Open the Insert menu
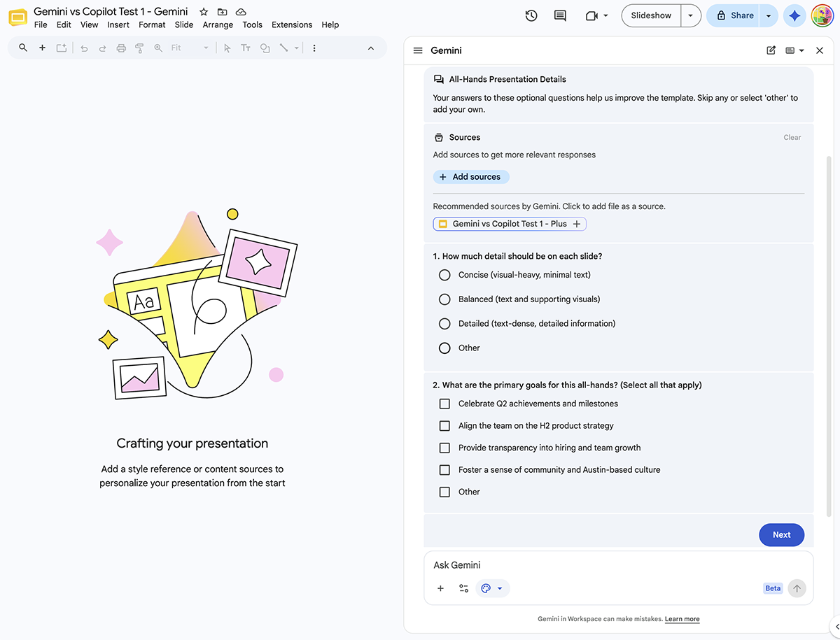This screenshot has width=840, height=640. (x=118, y=24)
